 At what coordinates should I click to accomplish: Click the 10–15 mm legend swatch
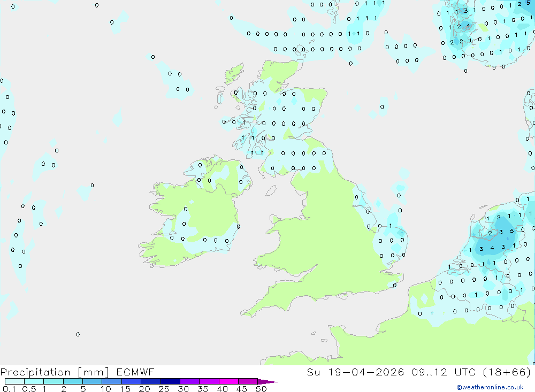pos(112,381)
